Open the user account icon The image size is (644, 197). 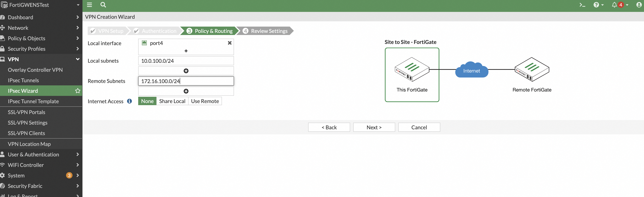pyautogui.click(x=639, y=5)
